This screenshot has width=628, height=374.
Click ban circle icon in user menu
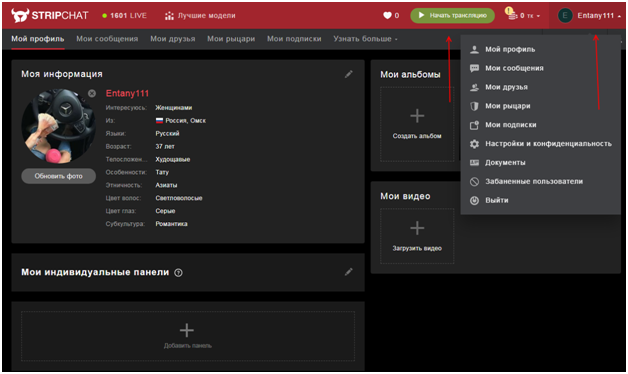474,182
